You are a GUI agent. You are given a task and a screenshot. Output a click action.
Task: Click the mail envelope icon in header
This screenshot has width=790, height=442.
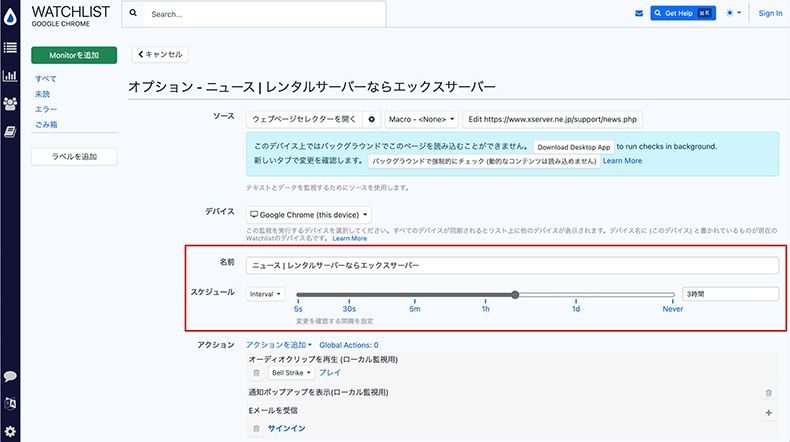tap(639, 13)
